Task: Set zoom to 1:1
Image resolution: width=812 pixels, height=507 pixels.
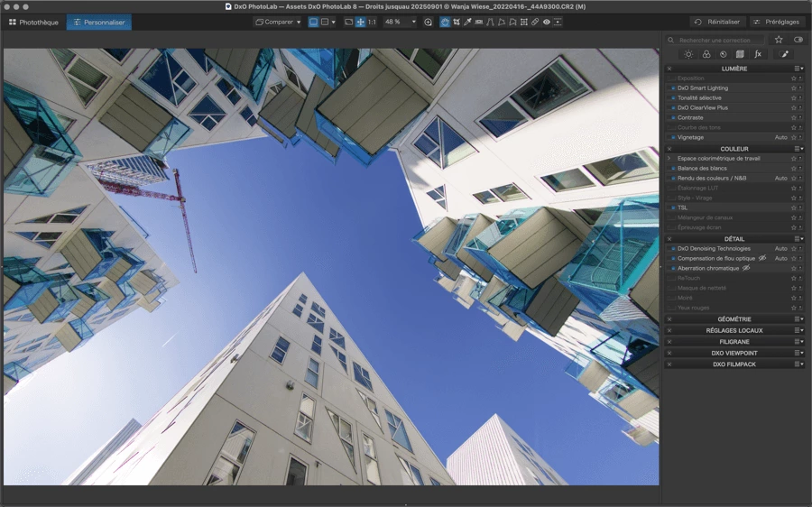Action: (x=372, y=23)
